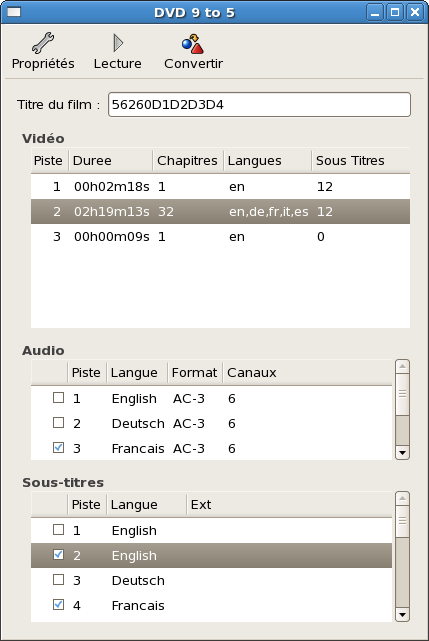Close the DVD 9 to 5 window
This screenshot has width=429, height=641.
coord(415,12)
